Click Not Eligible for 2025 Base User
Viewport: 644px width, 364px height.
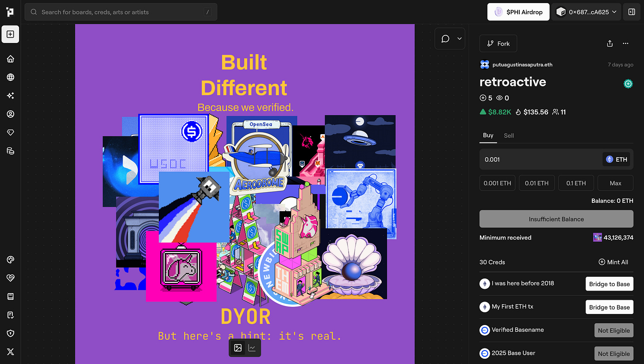(614, 353)
